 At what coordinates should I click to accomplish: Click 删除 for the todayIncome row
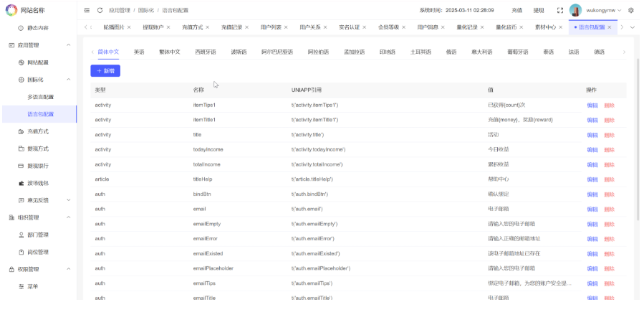click(609, 149)
